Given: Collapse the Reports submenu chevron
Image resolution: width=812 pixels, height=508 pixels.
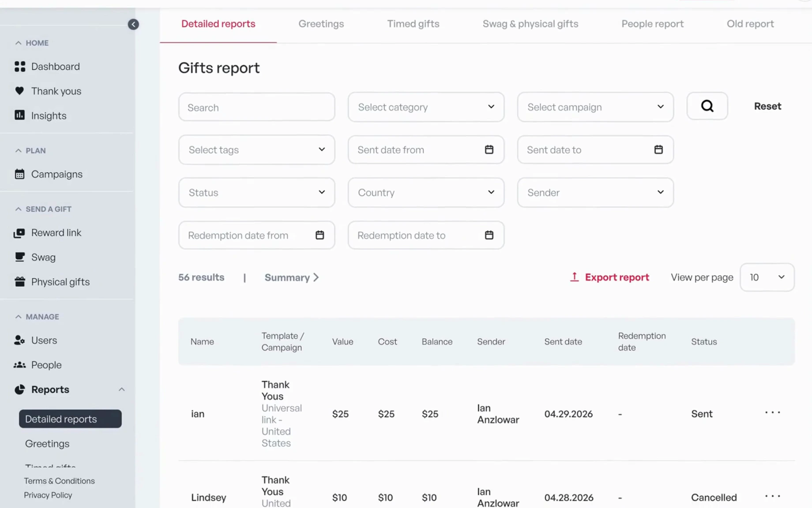Looking at the screenshot, I should (x=122, y=390).
